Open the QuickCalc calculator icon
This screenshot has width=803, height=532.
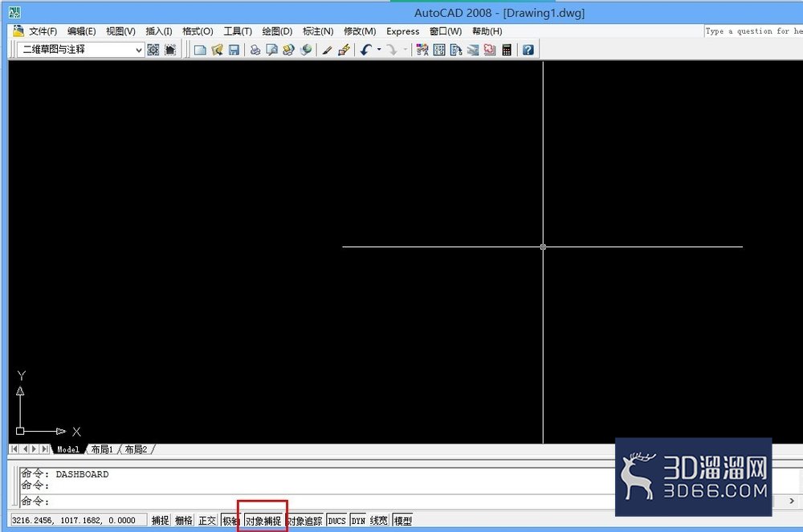(507, 50)
